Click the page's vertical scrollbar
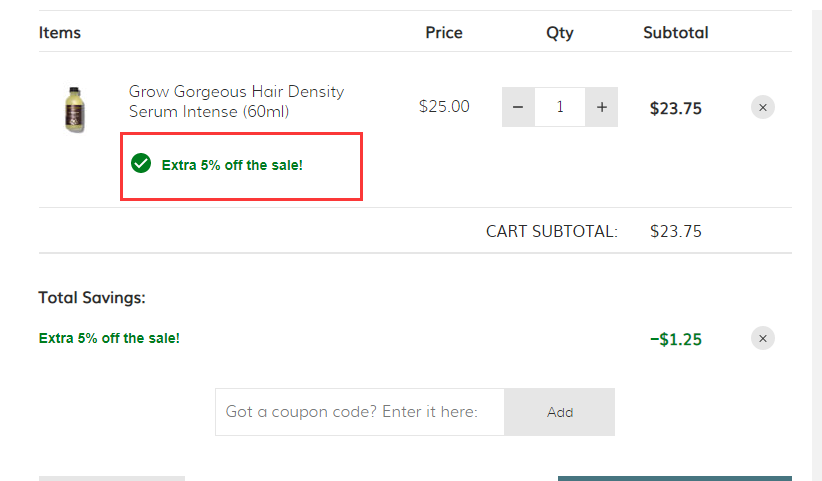 click(x=817, y=240)
